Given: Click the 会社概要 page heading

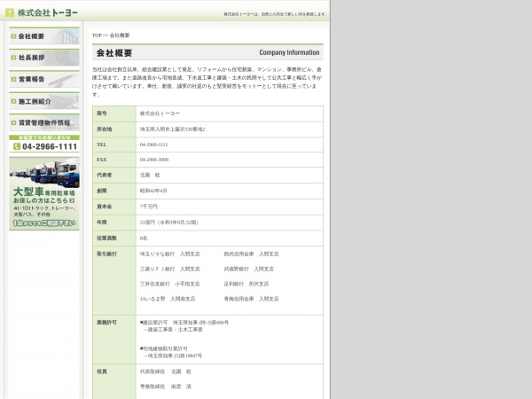Looking at the screenshot, I should pyautogui.click(x=114, y=53).
